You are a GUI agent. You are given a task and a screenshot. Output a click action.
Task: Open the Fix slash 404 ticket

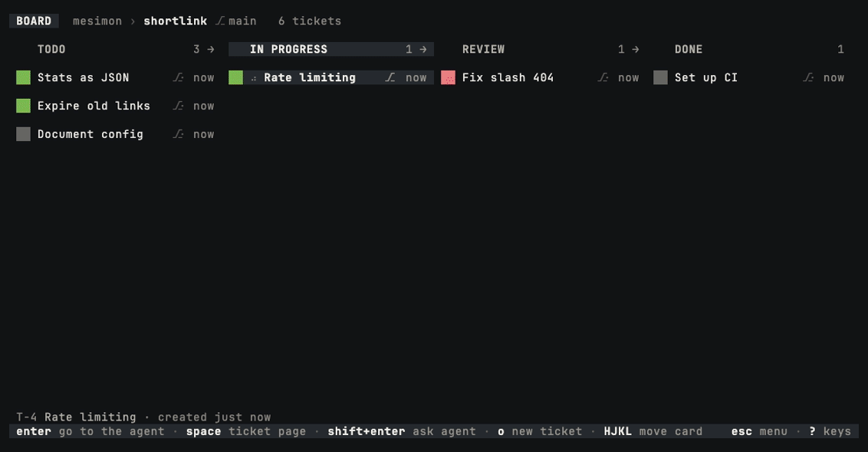(x=508, y=77)
